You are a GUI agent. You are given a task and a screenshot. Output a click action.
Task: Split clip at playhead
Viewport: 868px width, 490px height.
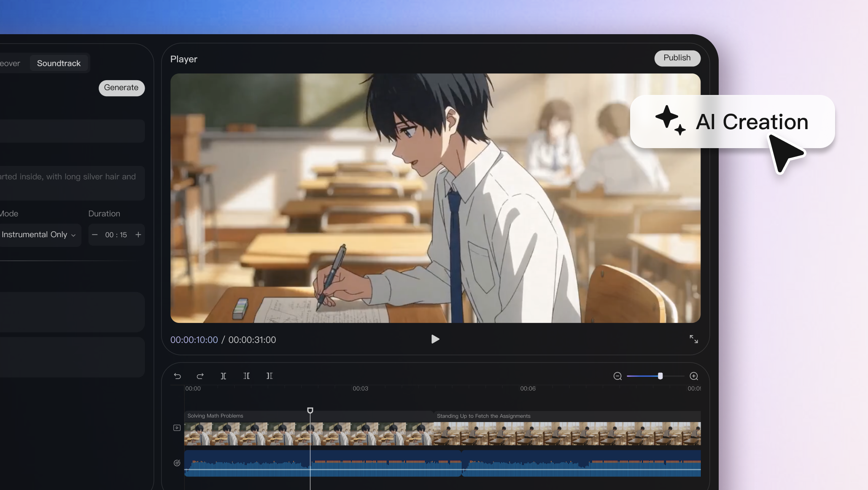[x=224, y=376]
